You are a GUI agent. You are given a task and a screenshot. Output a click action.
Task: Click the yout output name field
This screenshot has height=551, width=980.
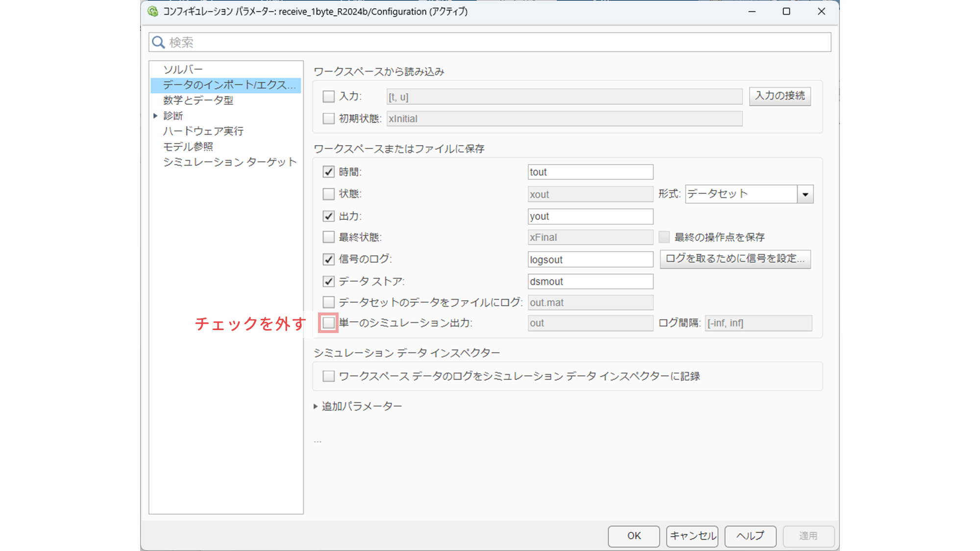590,216
